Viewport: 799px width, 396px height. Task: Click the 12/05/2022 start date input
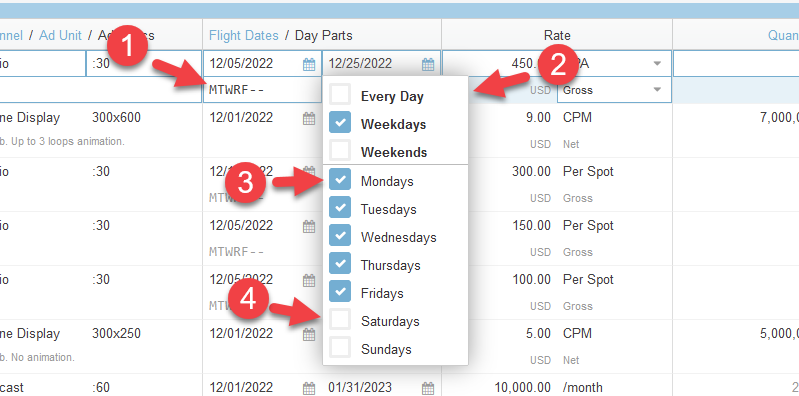click(x=254, y=64)
